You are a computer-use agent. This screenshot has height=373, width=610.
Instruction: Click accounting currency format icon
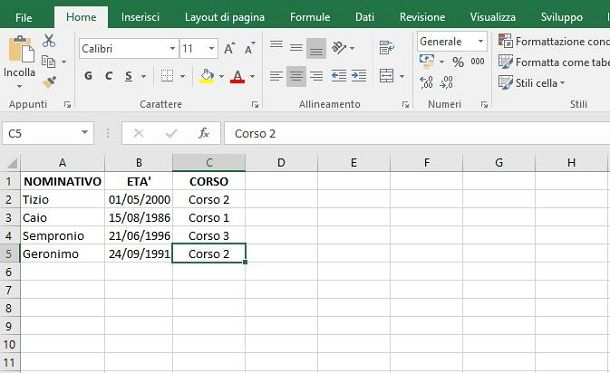(427, 62)
